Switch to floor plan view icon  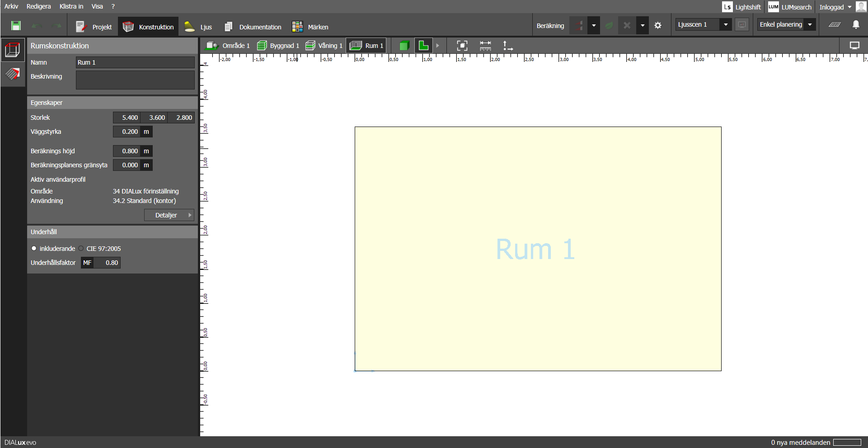[423, 45]
